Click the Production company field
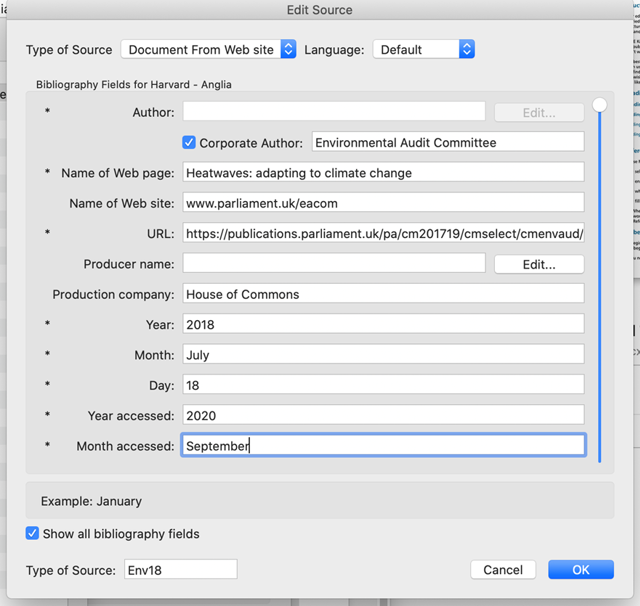 click(383, 294)
